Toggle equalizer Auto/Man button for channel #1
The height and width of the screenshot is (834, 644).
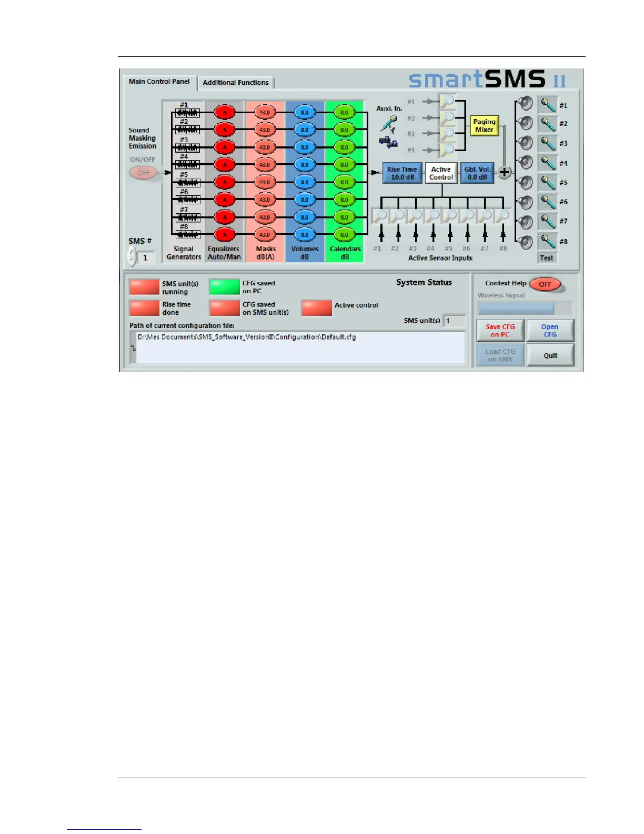225,112
